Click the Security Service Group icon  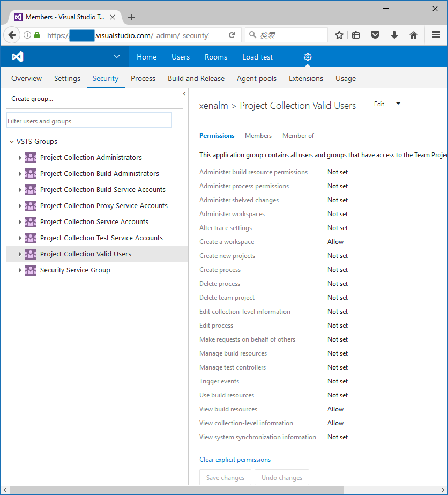[31, 270]
